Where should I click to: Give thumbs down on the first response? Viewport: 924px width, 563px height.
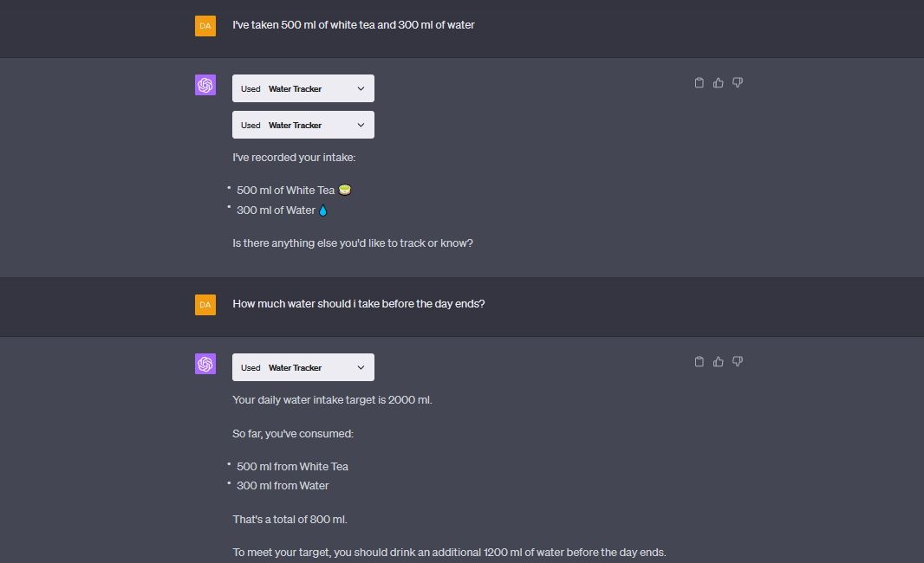click(x=738, y=82)
